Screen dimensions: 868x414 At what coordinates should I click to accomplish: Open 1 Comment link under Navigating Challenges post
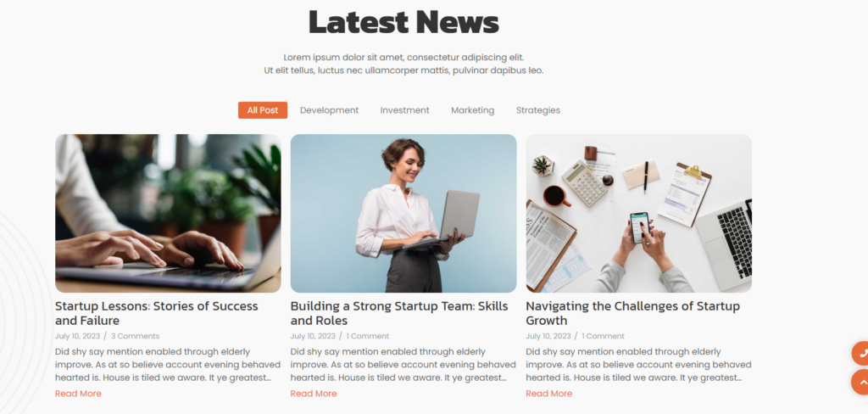pyautogui.click(x=603, y=336)
